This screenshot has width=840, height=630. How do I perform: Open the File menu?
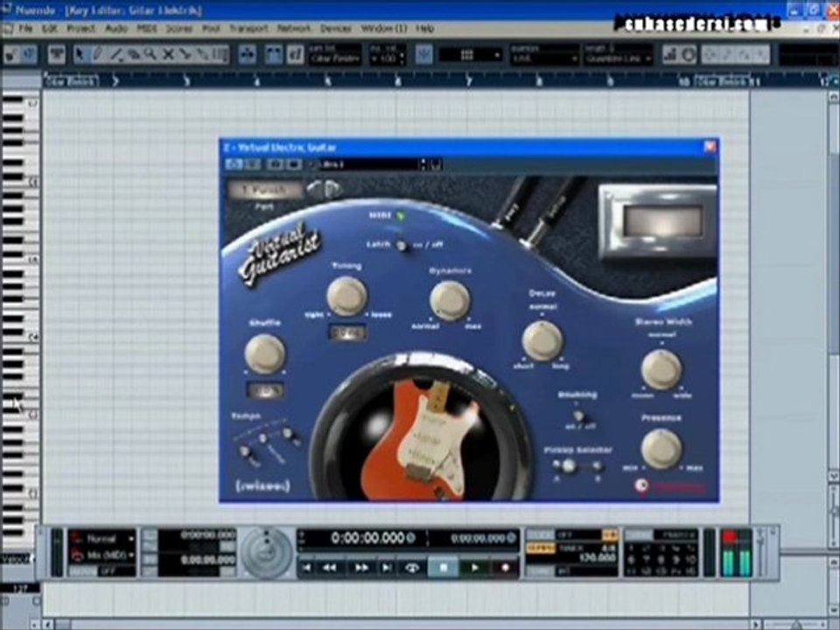[25, 28]
